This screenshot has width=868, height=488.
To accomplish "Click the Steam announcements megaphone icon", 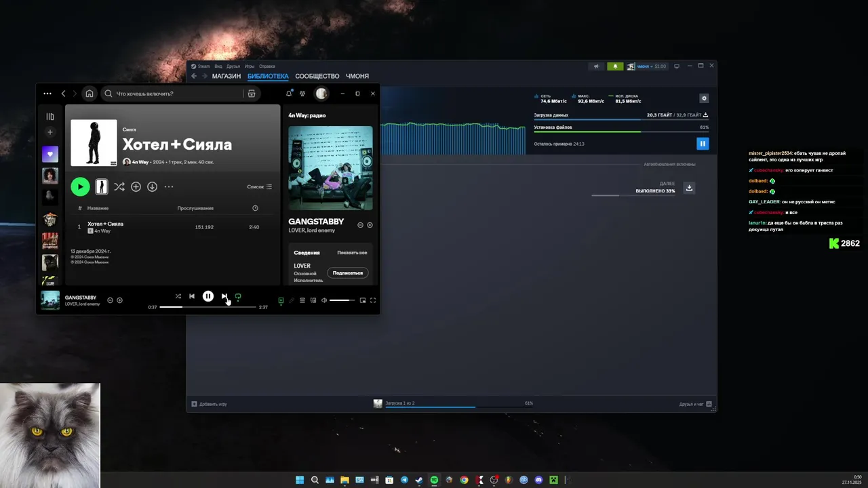I will pyautogui.click(x=597, y=66).
